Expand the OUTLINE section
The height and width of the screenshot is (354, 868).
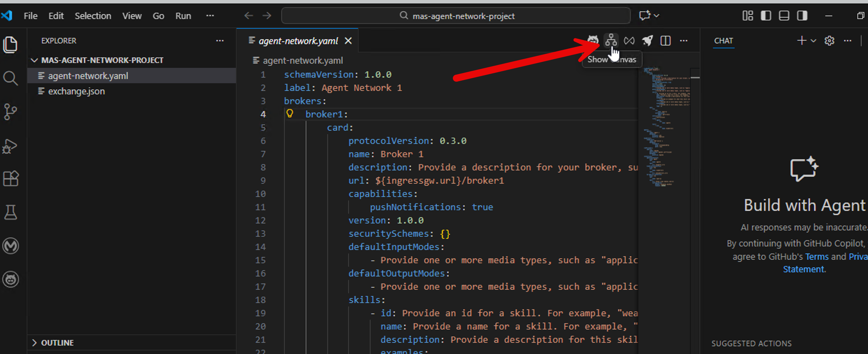34,343
